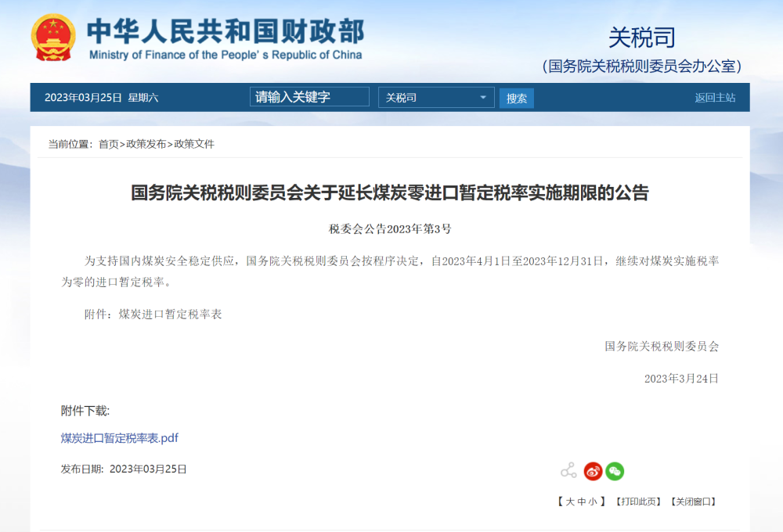Image resolution: width=783 pixels, height=532 pixels.
Task: Click the gray share icon
Action: 568,471
